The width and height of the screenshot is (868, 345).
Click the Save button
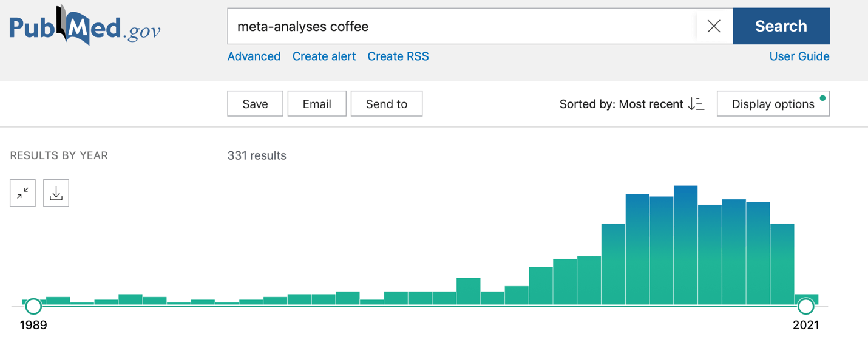(x=255, y=104)
